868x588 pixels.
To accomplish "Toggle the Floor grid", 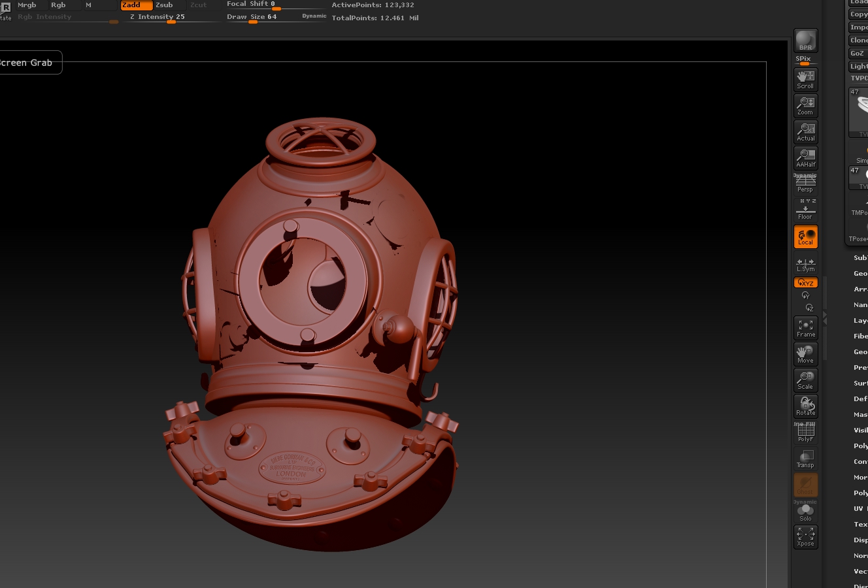I will coord(805,210).
